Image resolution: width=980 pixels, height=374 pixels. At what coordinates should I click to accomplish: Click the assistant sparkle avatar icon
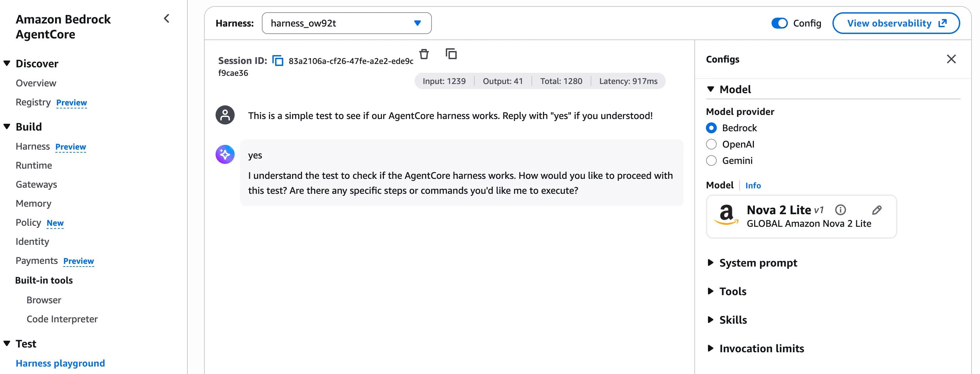(x=225, y=154)
